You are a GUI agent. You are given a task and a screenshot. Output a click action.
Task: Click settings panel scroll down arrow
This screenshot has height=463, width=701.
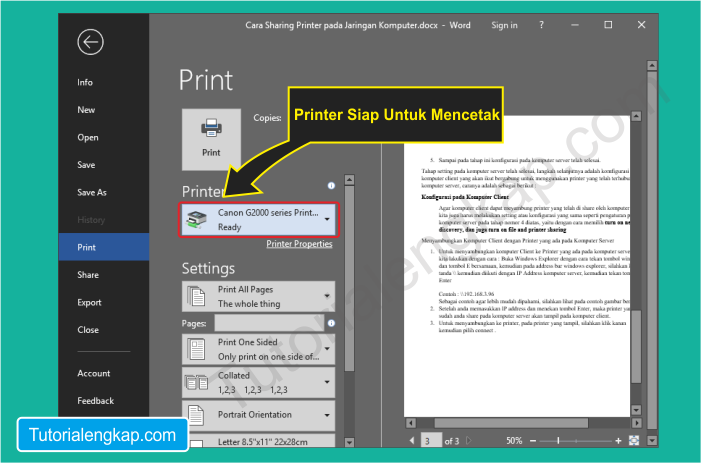(x=350, y=442)
